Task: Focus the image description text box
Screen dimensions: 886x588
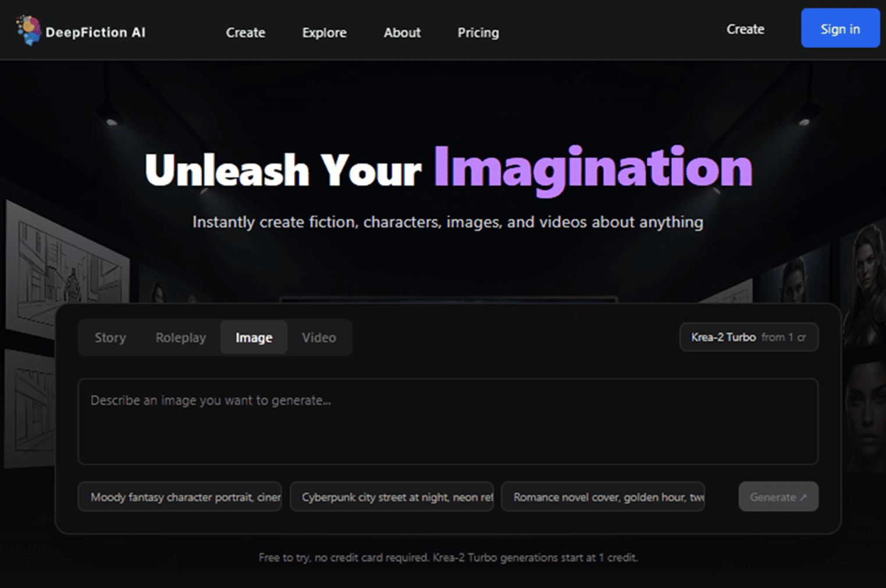Action: click(x=448, y=422)
